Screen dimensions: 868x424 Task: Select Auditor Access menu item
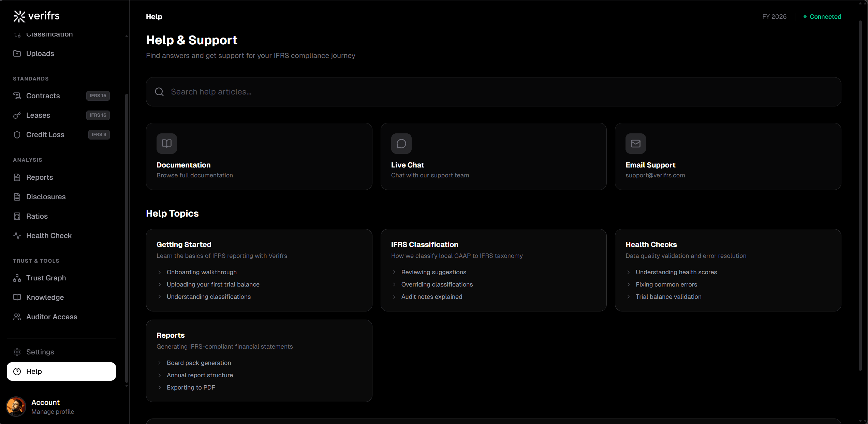[52, 317]
